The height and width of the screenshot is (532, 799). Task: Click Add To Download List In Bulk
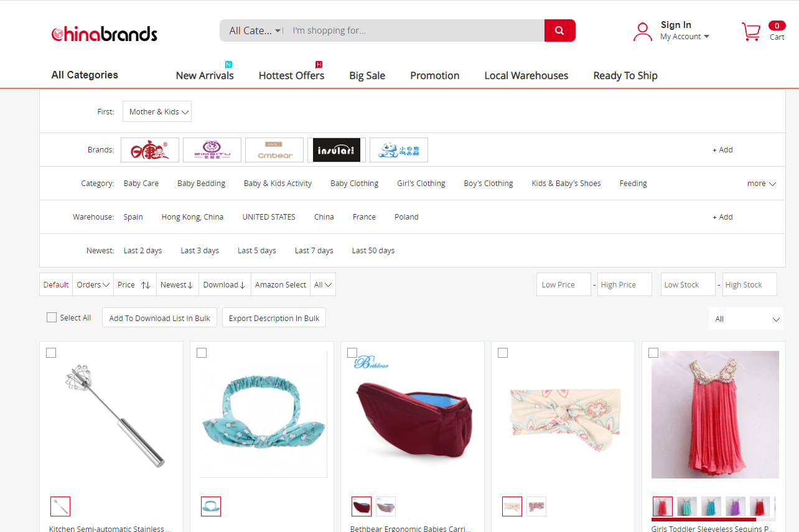click(x=160, y=318)
